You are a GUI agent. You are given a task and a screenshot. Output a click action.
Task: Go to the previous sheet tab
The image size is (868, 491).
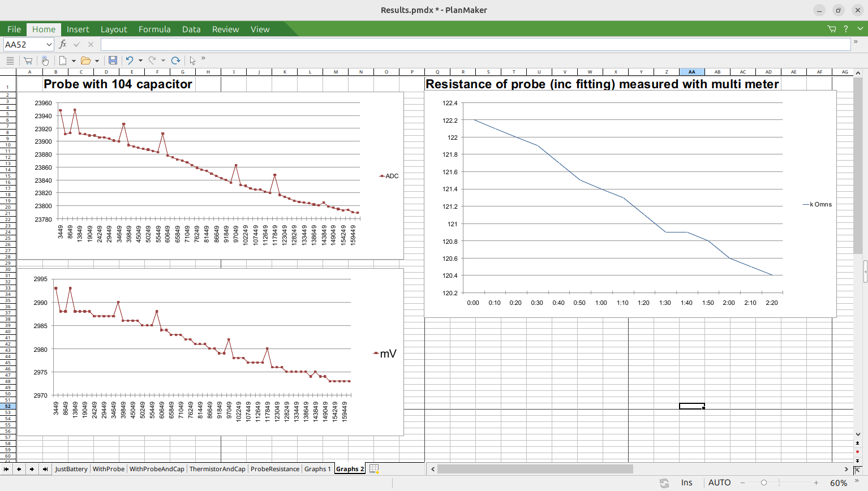pos(19,469)
